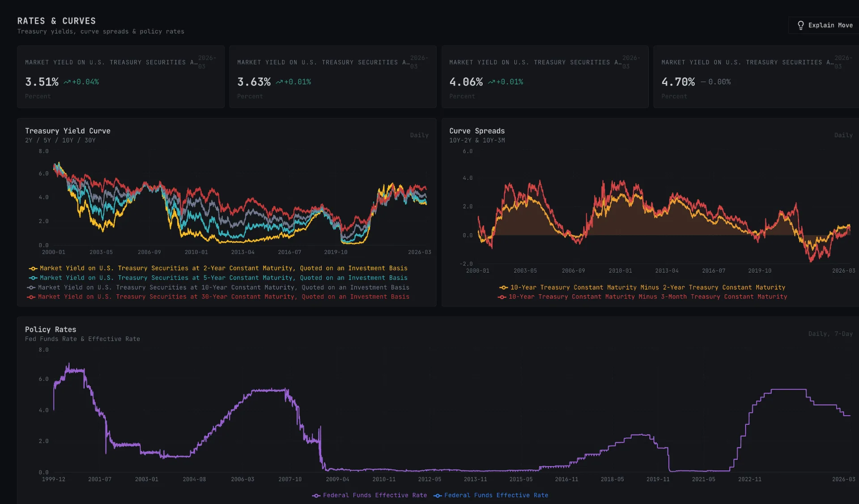Click the flat dash icon beside 0.00%
This screenshot has height=504, width=859.
point(703,82)
